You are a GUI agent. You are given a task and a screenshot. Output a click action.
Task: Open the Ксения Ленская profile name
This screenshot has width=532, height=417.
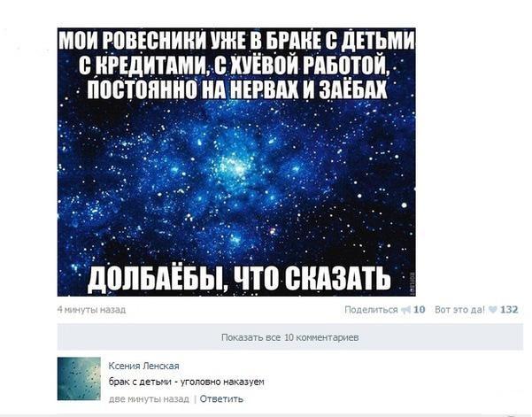pos(144,366)
